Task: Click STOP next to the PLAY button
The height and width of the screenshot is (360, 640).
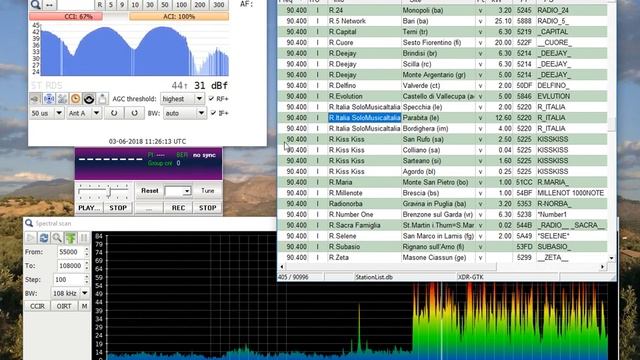Action: coord(118,208)
